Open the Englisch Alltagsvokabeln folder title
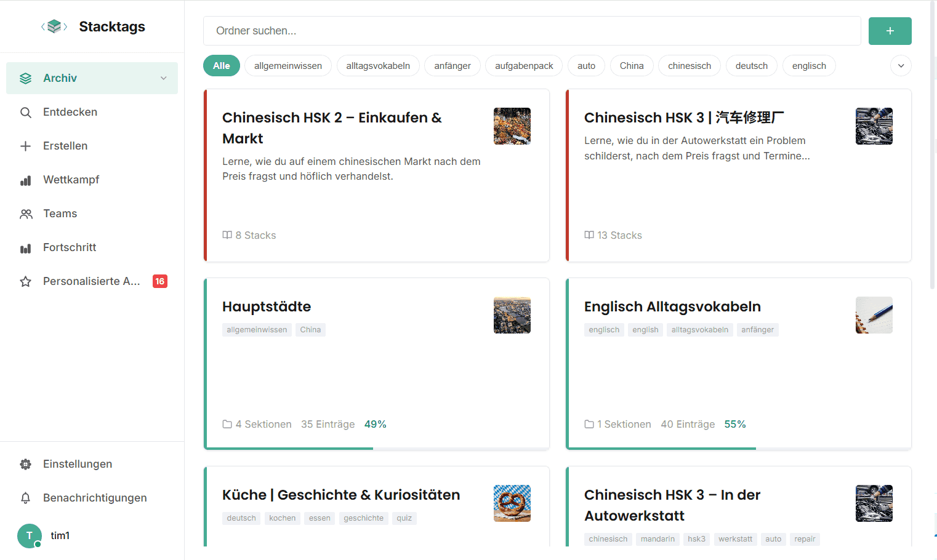This screenshot has height=560, width=937. pyautogui.click(x=672, y=306)
